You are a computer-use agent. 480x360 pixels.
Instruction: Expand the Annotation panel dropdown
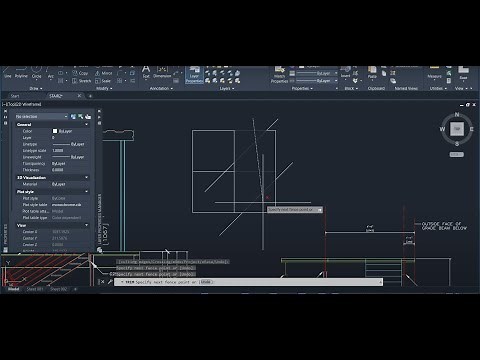[x=161, y=89]
